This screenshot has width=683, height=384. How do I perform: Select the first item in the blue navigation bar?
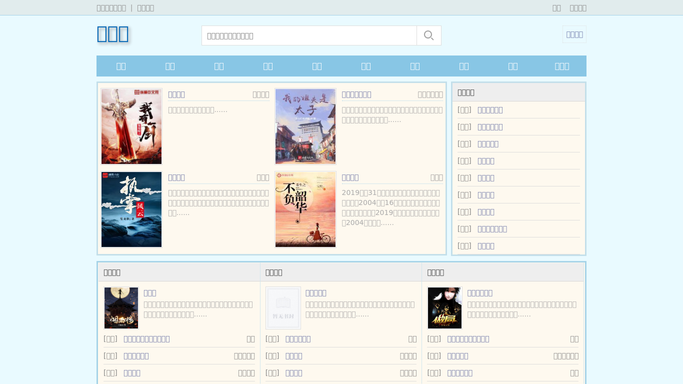[121, 66]
